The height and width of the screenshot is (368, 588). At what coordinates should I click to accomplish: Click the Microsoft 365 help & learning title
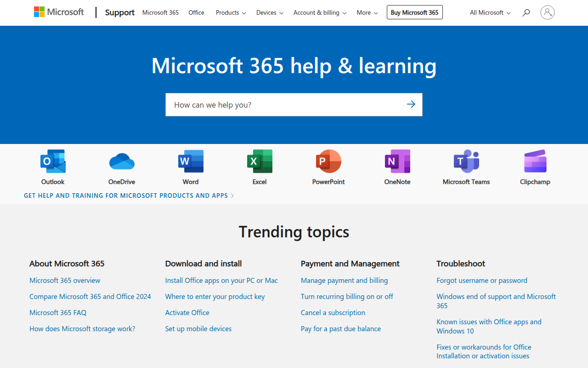click(x=294, y=65)
